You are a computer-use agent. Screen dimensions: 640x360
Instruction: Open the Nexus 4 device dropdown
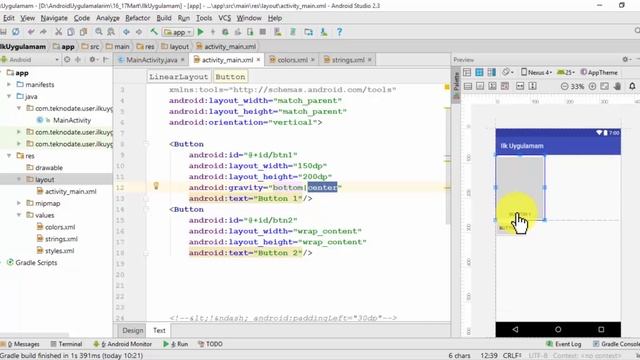coord(536,72)
